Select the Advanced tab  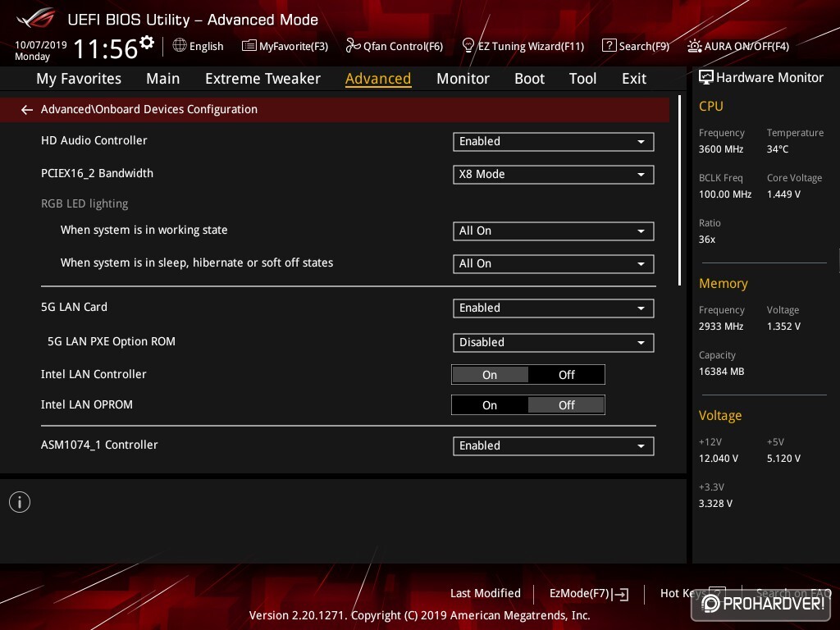pyautogui.click(x=378, y=79)
